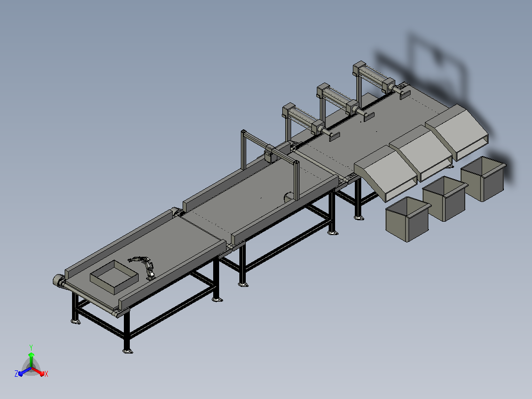
Task: Select the farthest pneumatic pusher cylinder
Action: pyautogui.click(x=374, y=77)
